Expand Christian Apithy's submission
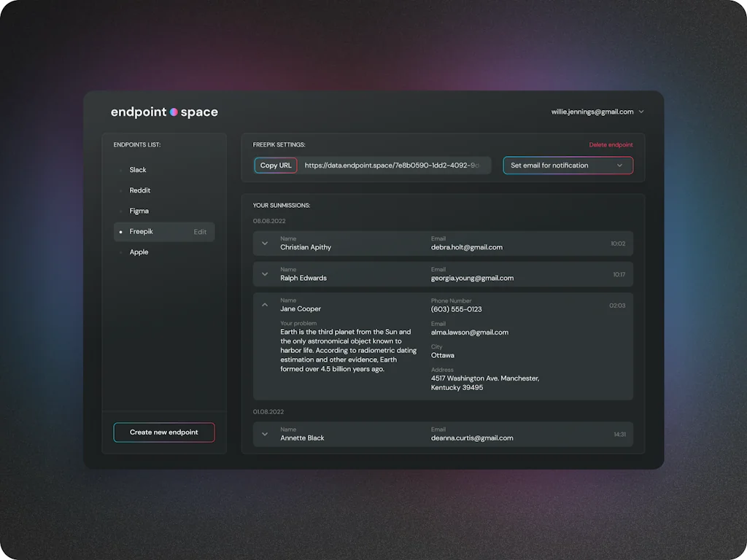Viewport: 747px width, 560px height. coord(264,244)
